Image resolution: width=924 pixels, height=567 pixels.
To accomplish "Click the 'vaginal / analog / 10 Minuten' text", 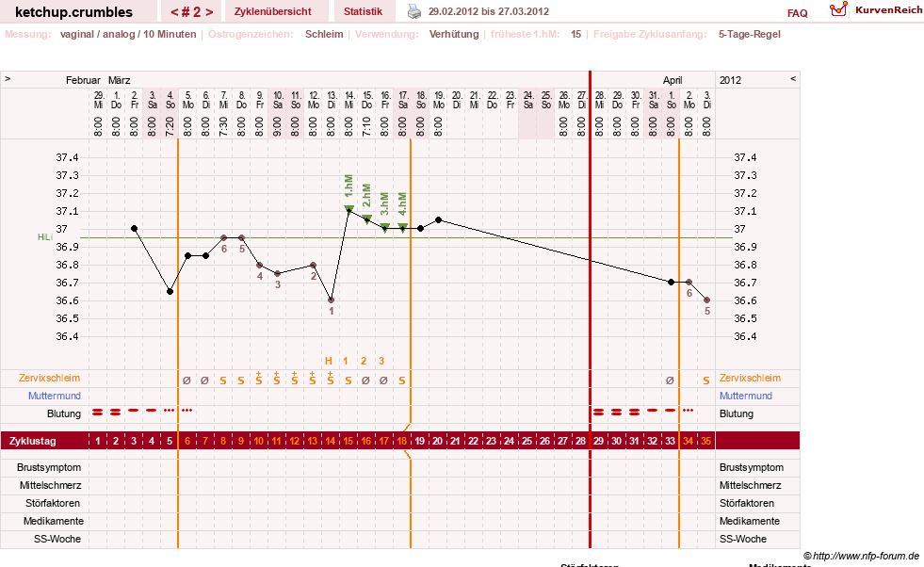I will click(x=128, y=34).
